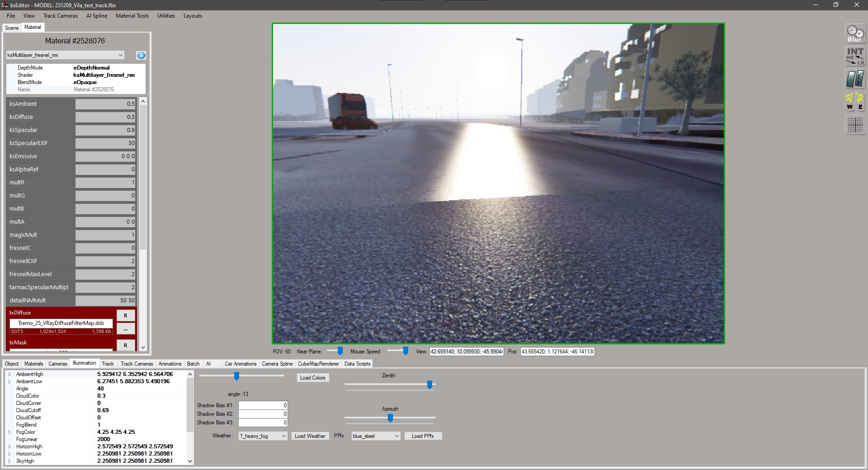Open the PPfx blue_steel dropdown

pos(376,436)
